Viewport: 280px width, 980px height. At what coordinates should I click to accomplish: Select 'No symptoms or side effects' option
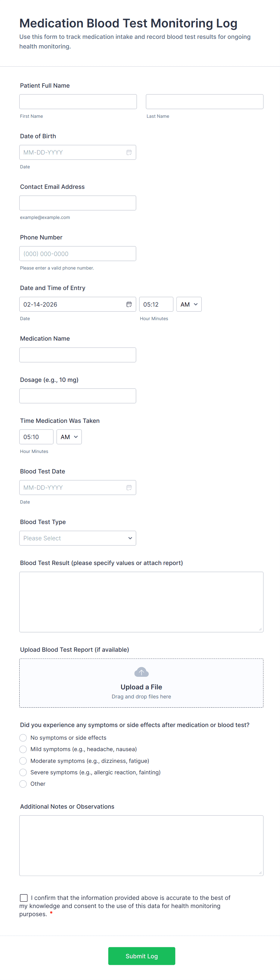(x=23, y=738)
